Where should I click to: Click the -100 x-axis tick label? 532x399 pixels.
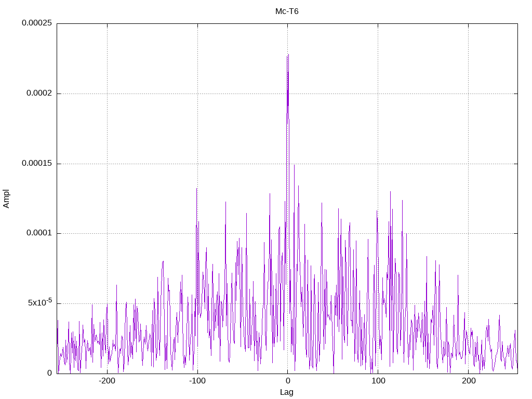pyautogui.click(x=197, y=381)
